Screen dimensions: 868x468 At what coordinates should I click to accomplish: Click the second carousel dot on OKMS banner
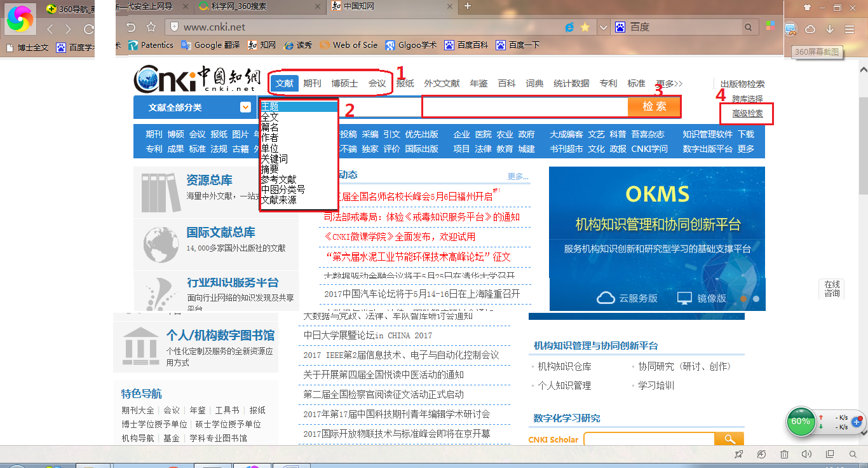point(756,298)
